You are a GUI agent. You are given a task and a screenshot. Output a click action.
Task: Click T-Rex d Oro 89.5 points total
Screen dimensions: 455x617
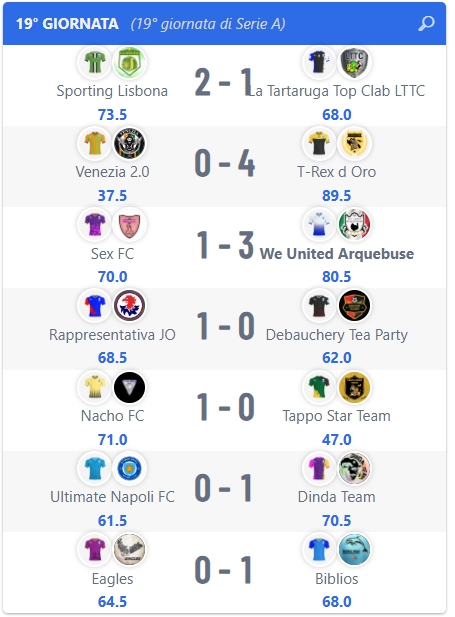point(337,196)
